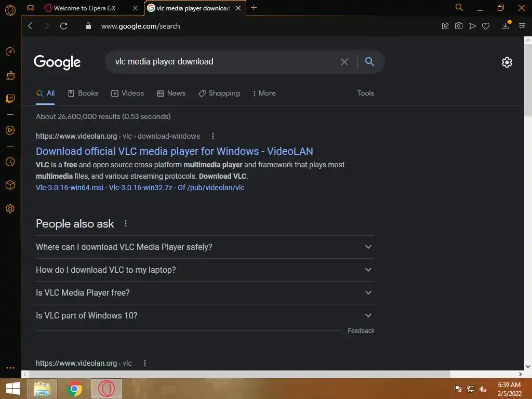Open the Vlc-3.0.16-win32.7z link

tap(140, 188)
